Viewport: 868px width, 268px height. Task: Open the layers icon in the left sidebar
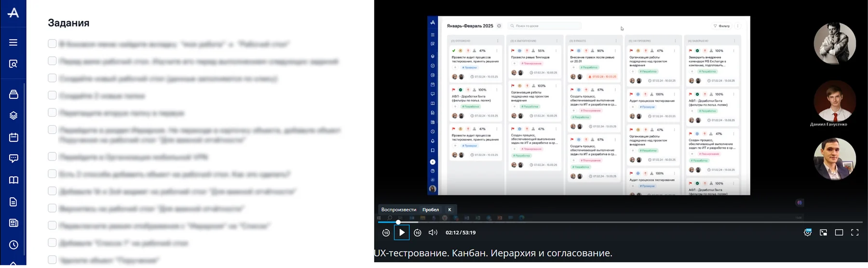[14, 116]
